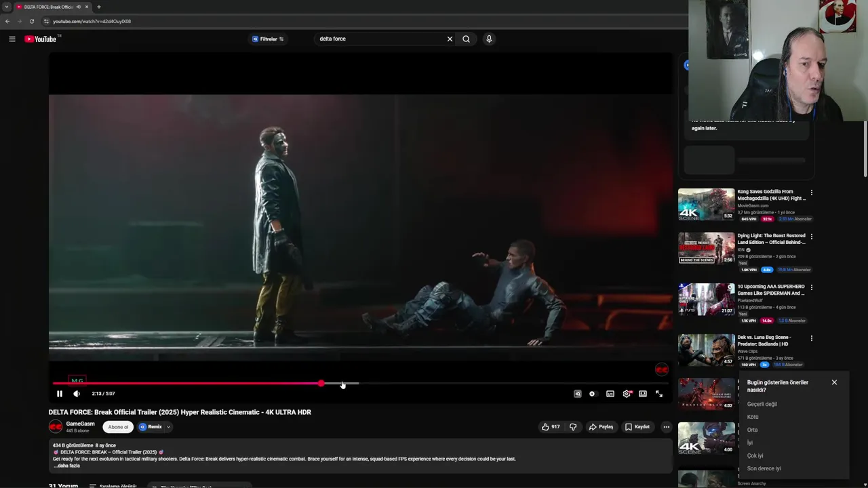Close the DELTA FORCE browser tab
The height and width of the screenshot is (488, 868).
[87, 7]
